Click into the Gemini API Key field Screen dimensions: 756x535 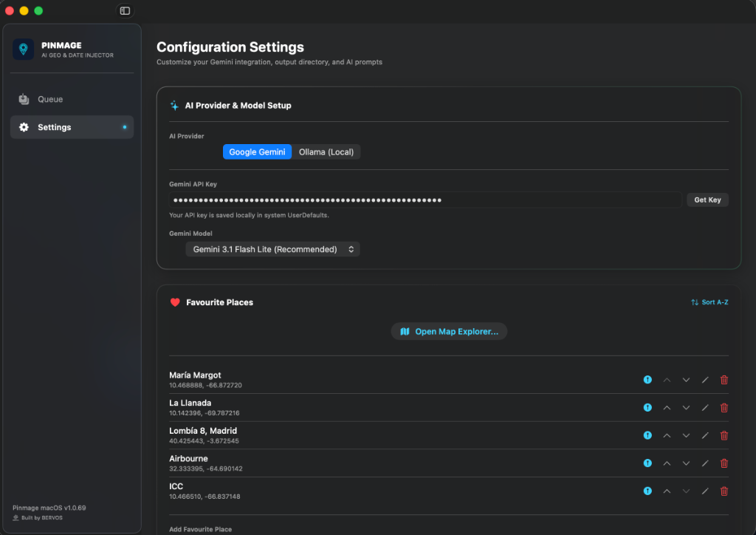(x=425, y=200)
